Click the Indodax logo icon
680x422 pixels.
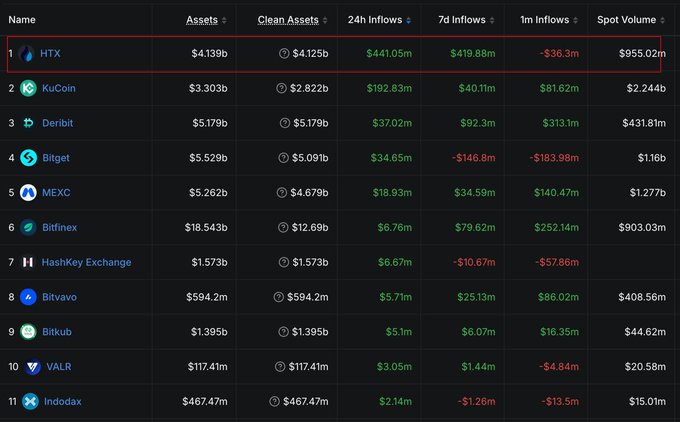pos(30,402)
